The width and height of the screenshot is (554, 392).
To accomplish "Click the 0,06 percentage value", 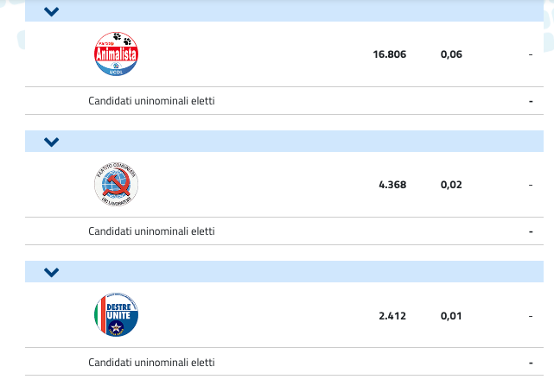I will tap(451, 54).
